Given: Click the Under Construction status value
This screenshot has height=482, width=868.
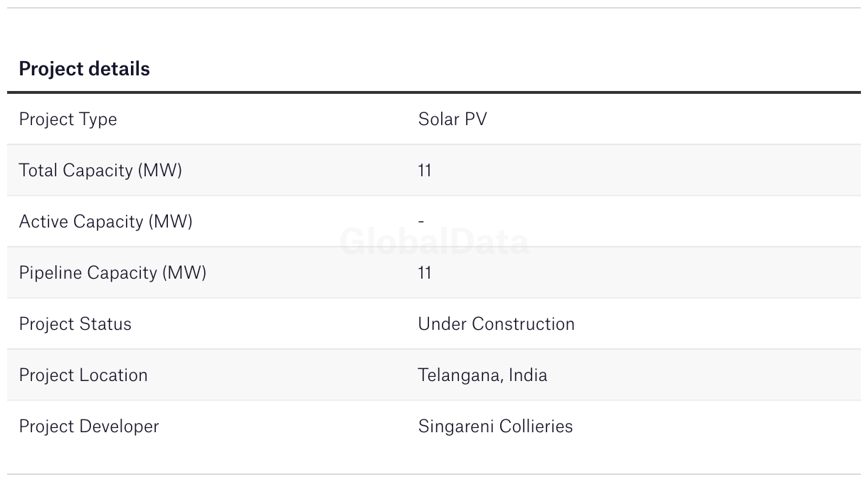Looking at the screenshot, I should pyautogui.click(x=496, y=324).
